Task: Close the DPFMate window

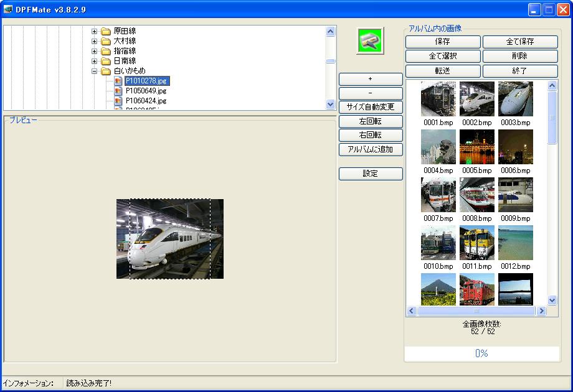Action: tap(563, 9)
